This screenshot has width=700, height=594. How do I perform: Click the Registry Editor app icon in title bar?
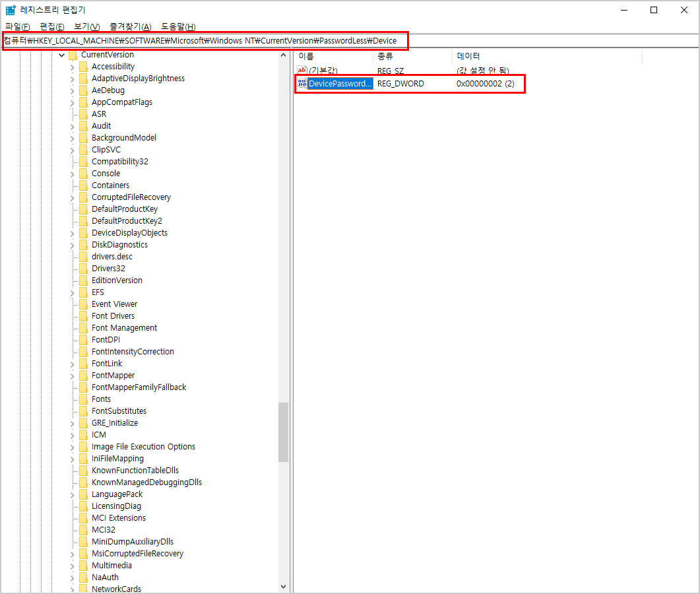click(x=11, y=10)
